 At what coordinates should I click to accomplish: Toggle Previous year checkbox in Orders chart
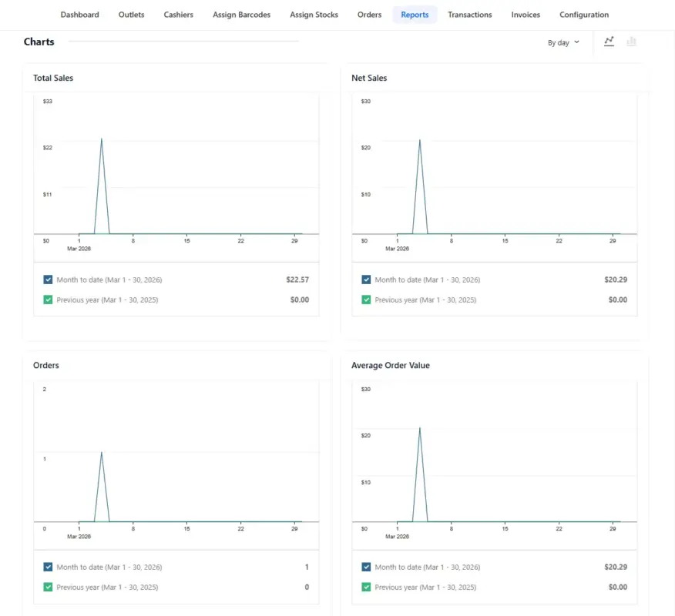48,587
